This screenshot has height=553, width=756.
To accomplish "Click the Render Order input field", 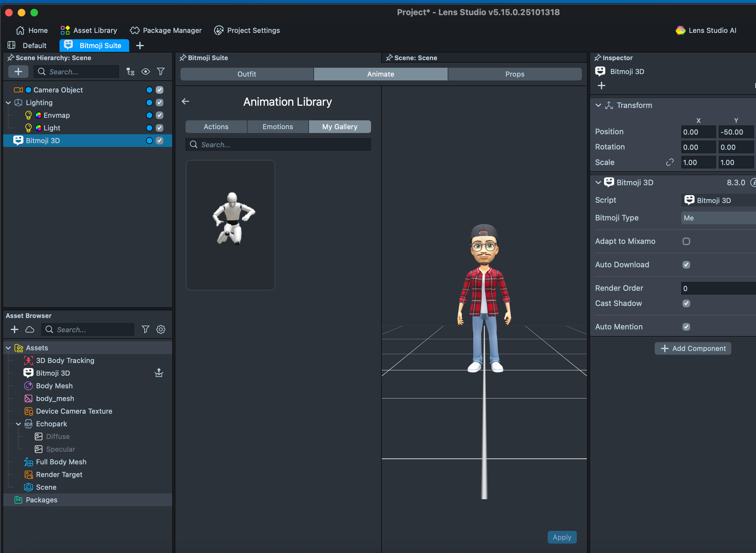I will [x=718, y=288].
